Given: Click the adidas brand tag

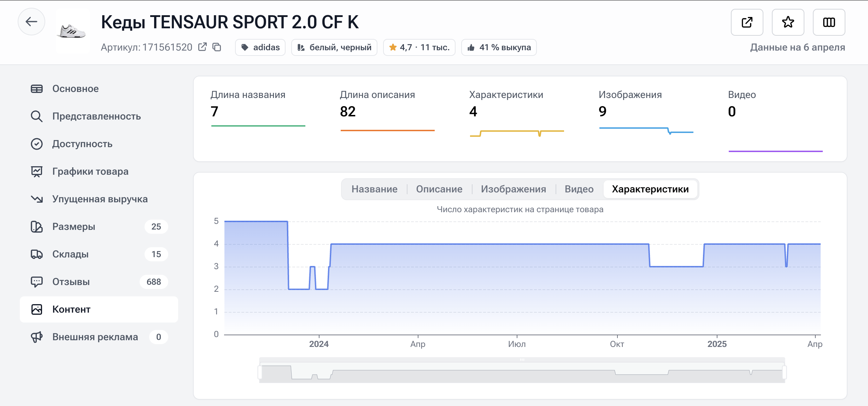Looking at the screenshot, I should (260, 47).
